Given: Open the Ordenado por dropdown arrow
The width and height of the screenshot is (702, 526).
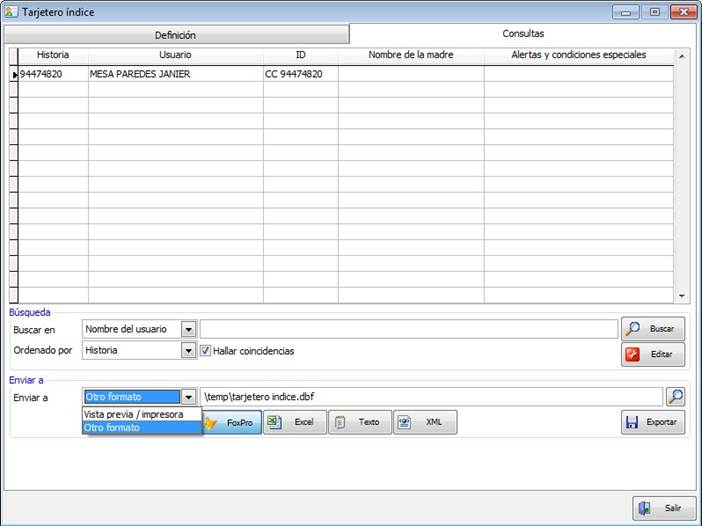Looking at the screenshot, I should 188,351.
